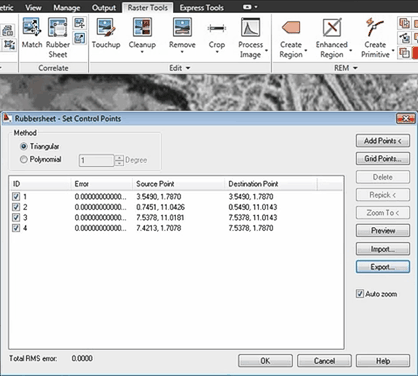This screenshot has height=376, width=418.
Task: Select source point 7.4213, 1.7078
Action: coord(159,228)
